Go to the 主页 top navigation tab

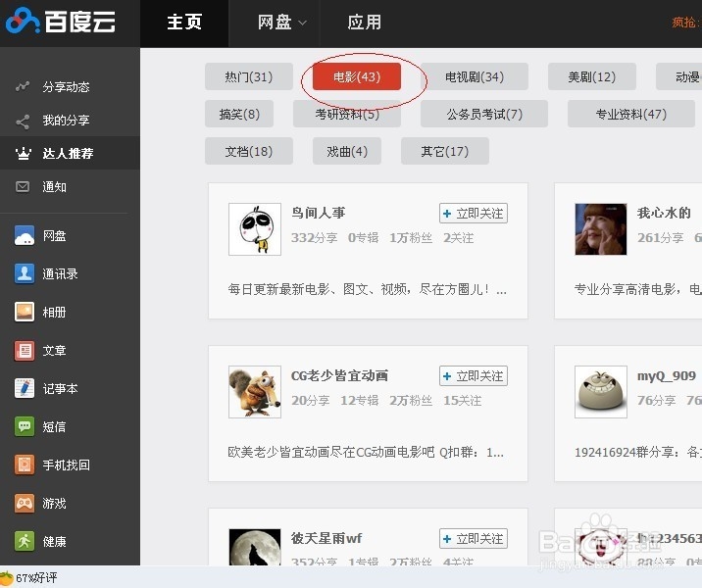click(x=184, y=23)
